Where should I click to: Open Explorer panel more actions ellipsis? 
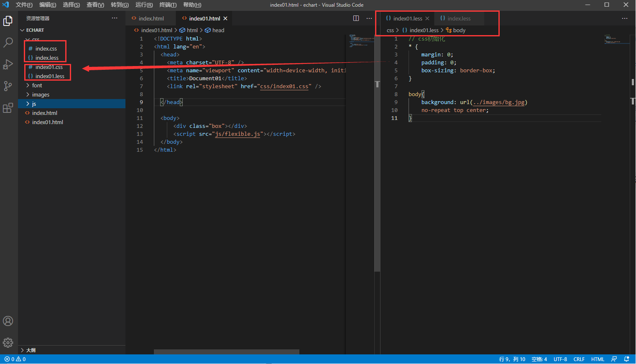115,18
